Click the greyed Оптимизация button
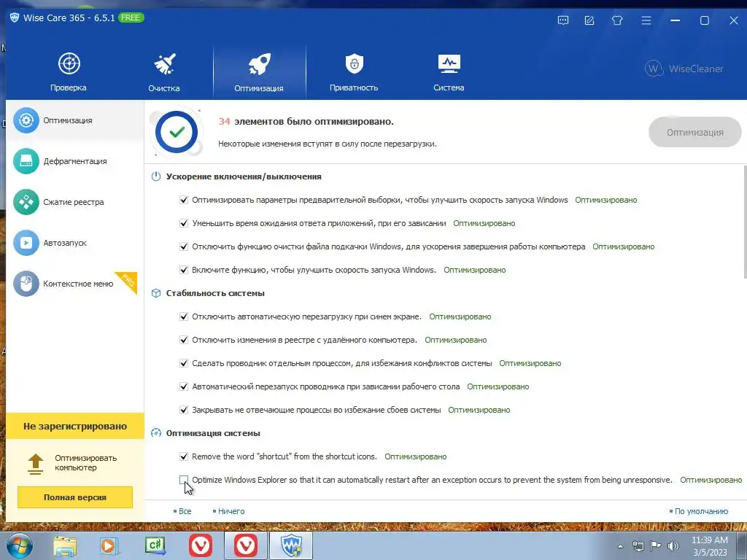 pos(694,133)
